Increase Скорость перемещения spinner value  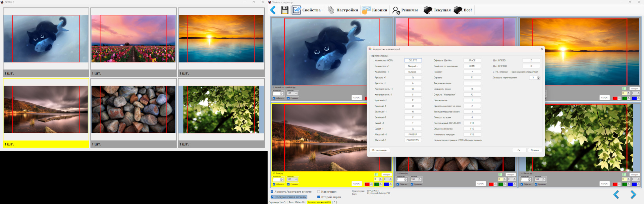tap(539, 77)
